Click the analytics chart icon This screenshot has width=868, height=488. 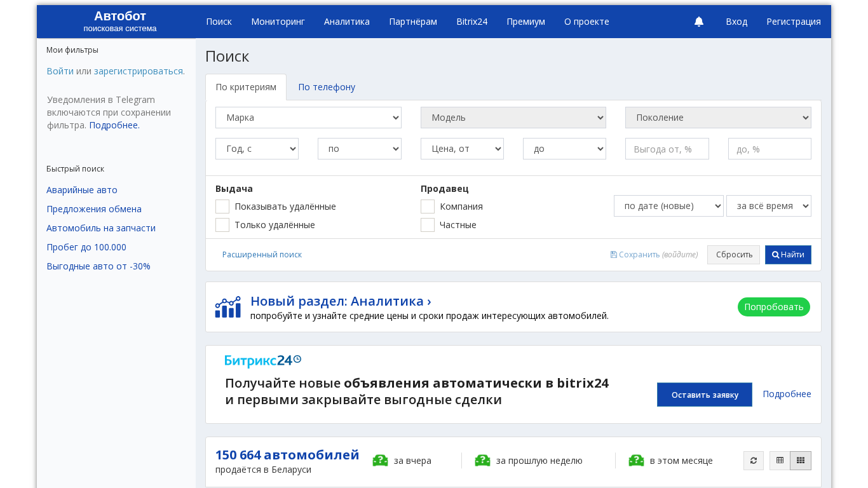(227, 307)
